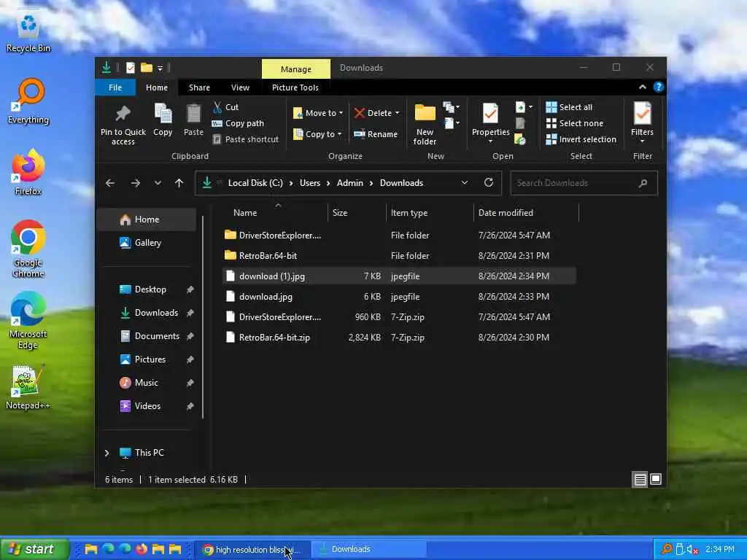Image resolution: width=747 pixels, height=560 pixels.
Task: Click Local Disk (C:) breadcrumb
Action: coord(255,183)
